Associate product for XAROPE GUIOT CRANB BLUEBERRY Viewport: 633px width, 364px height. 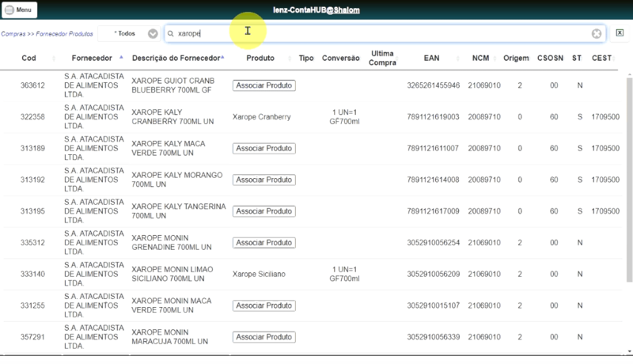tap(264, 85)
